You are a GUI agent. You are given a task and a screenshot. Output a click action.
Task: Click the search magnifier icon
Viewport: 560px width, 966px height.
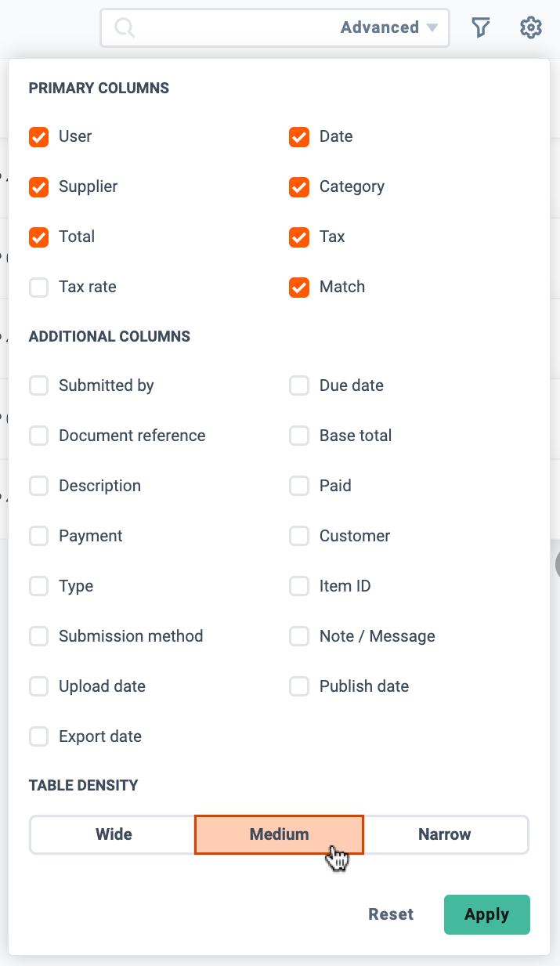tap(125, 28)
